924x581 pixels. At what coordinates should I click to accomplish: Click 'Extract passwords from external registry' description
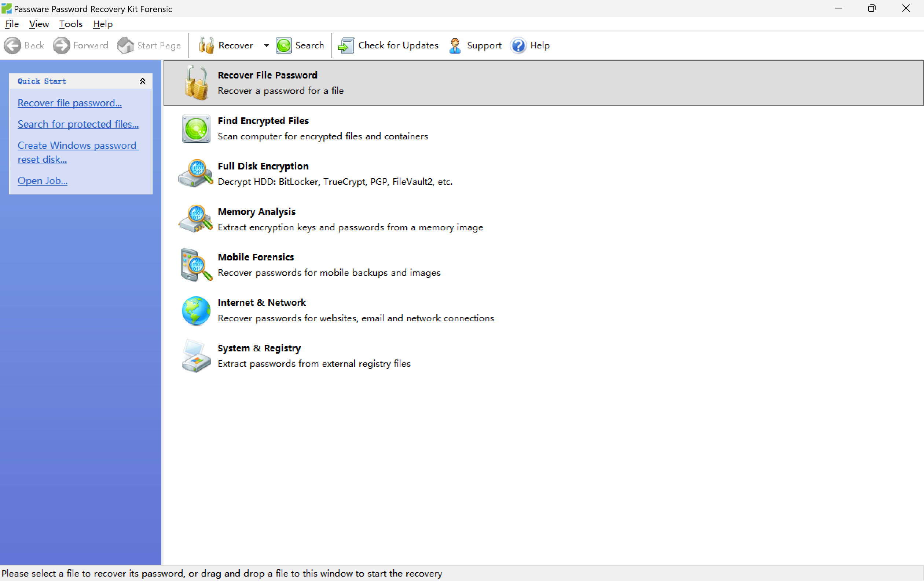(314, 363)
